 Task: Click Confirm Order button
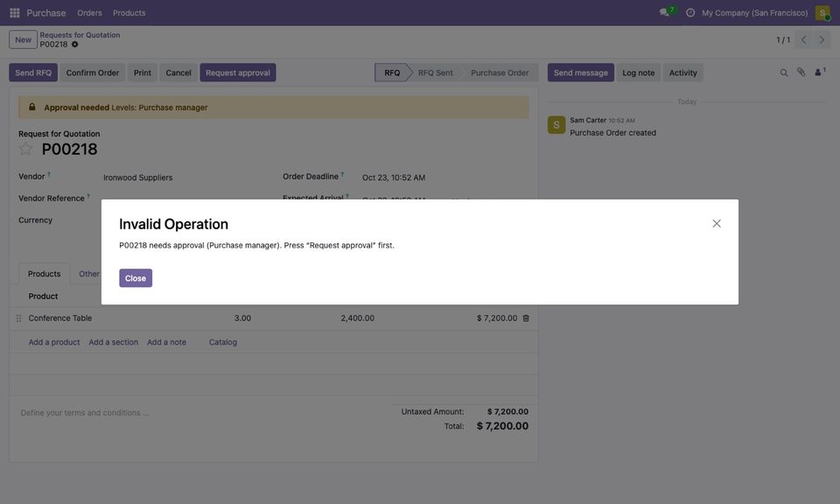click(93, 73)
